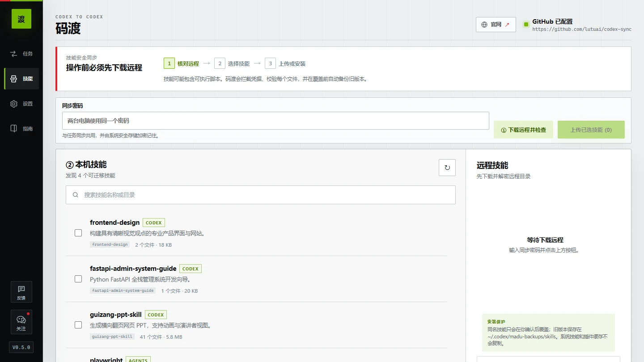Open the 官网 website link
This screenshot has height=362, width=644.
point(496,25)
